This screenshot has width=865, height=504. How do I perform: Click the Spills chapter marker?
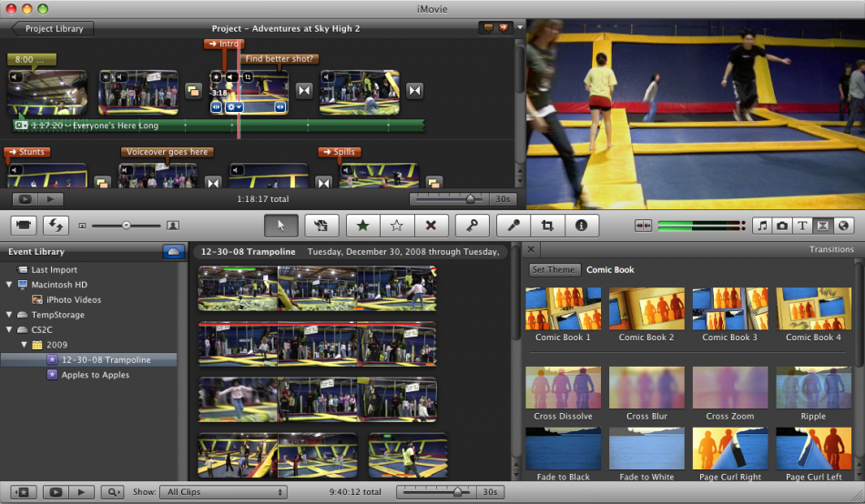(339, 152)
